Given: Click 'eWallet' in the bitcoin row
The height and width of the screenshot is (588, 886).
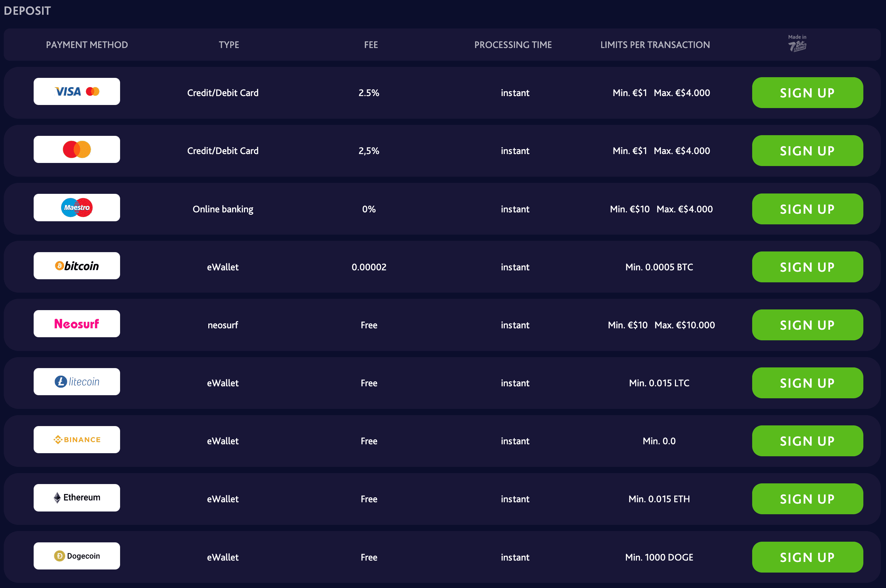Looking at the screenshot, I should [223, 267].
